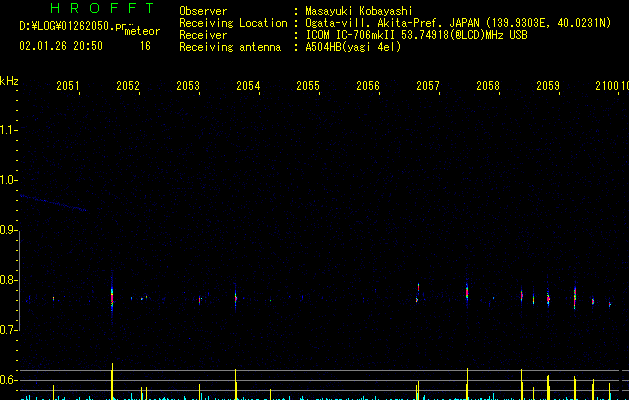Click the 'Receiver' field label

[203, 35]
